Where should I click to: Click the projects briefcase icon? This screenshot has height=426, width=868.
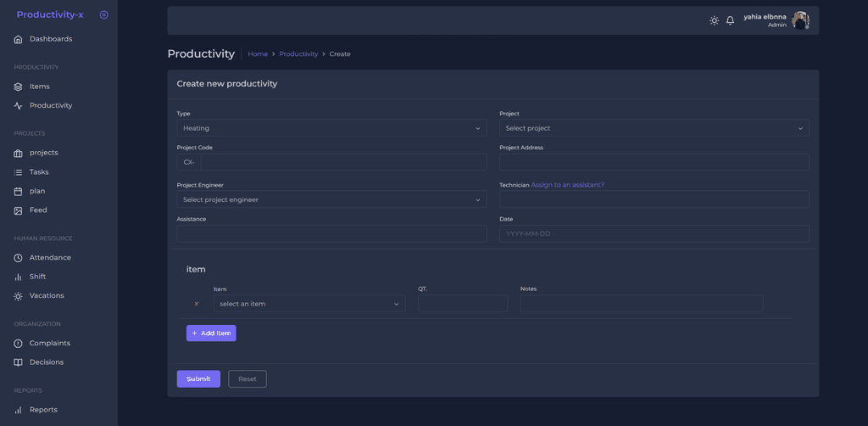click(x=19, y=154)
